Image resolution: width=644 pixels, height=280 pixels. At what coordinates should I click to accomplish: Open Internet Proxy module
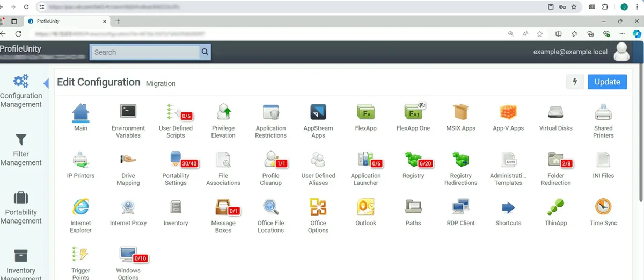(x=128, y=212)
